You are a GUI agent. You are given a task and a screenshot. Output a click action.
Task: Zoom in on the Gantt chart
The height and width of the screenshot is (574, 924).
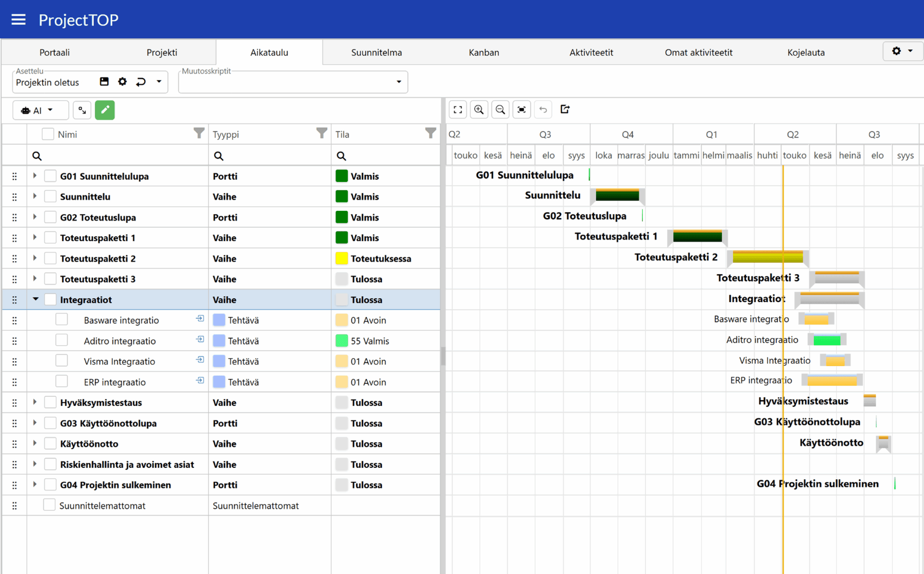[479, 110]
